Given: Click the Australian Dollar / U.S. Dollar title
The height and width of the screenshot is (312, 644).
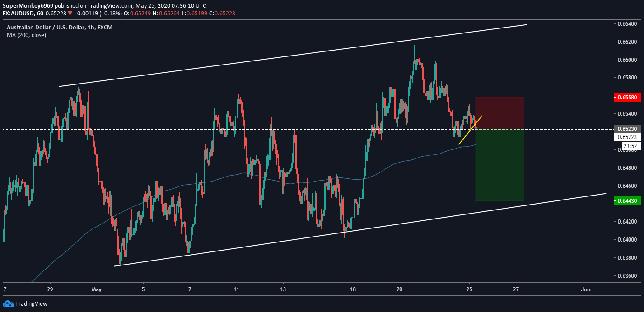Looking at the screenshot, I should click(x=59, y=28).
